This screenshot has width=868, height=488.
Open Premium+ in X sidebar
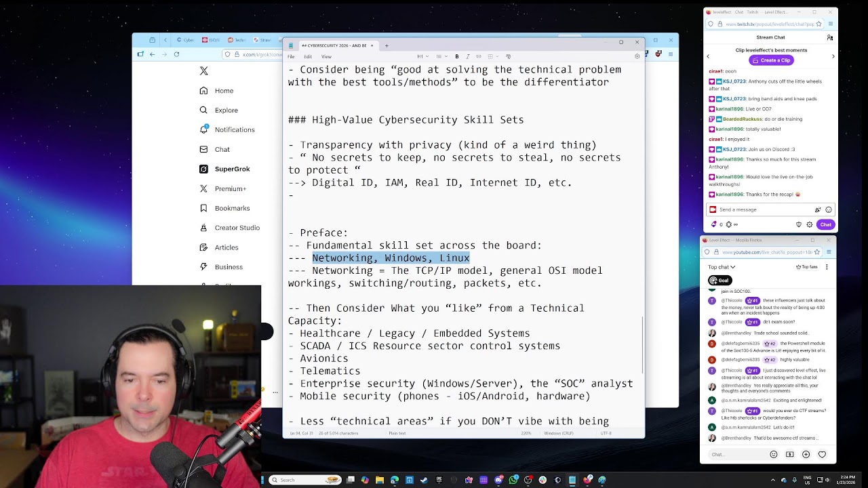(x=222, y=188)
